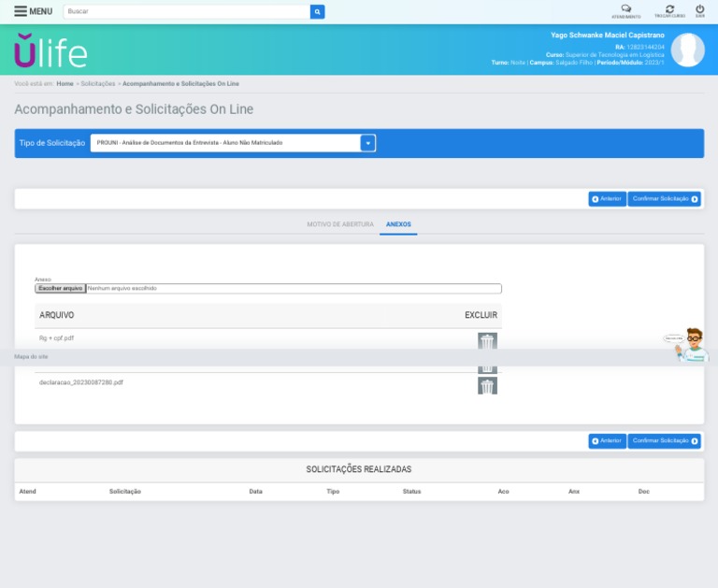Click the top Anterior button
718x588 pixels.
click(607, 199)
